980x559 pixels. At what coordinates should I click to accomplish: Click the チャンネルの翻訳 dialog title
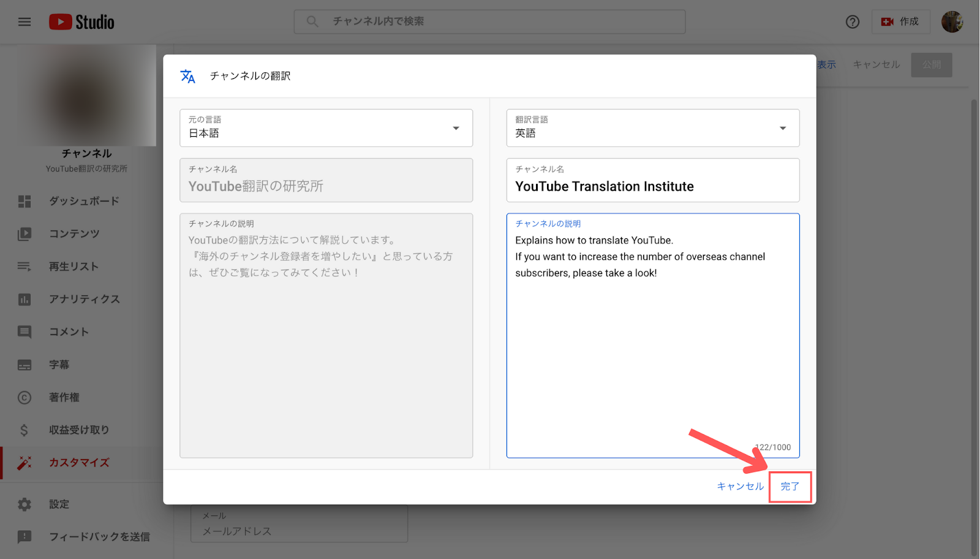pyautogui.click(x=251, y=76)
